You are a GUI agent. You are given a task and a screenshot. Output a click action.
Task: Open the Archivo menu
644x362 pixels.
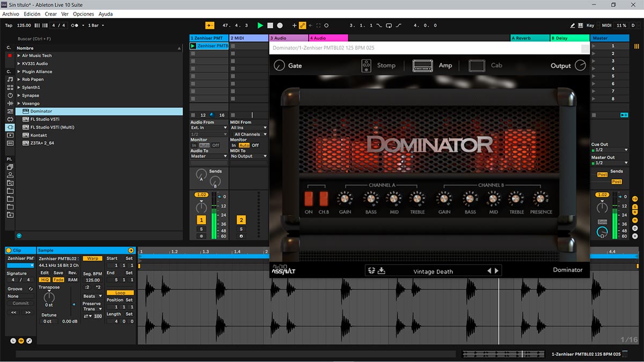coord(11,14)
